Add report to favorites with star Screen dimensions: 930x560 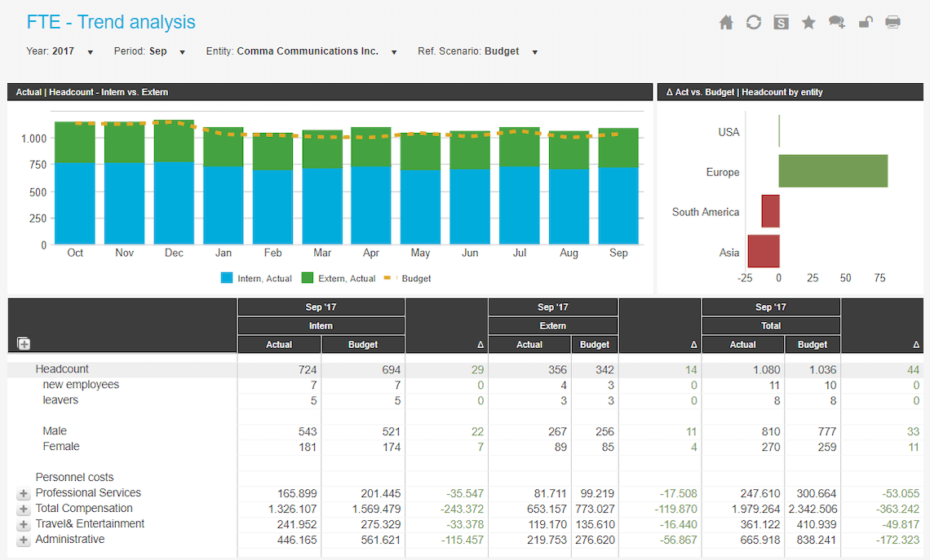pyautogui.click(x=808, y=23)
